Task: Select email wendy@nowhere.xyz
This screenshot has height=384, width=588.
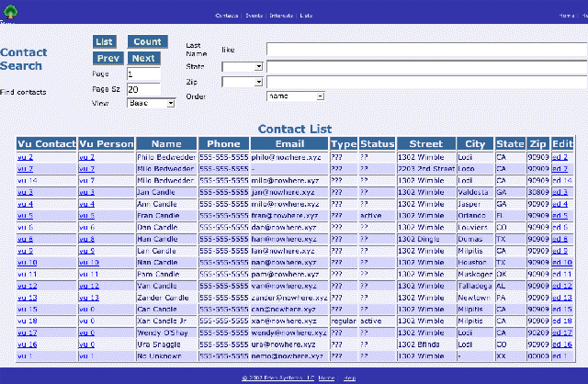Action: pyautogui.click(x=288, y=333)
